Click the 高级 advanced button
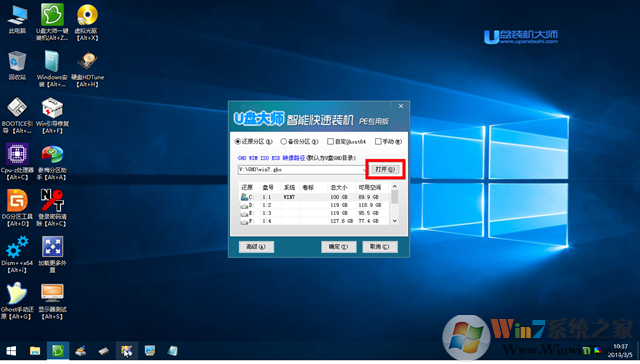This screenshot has height=364, width=640. click(x=256, y=246)
